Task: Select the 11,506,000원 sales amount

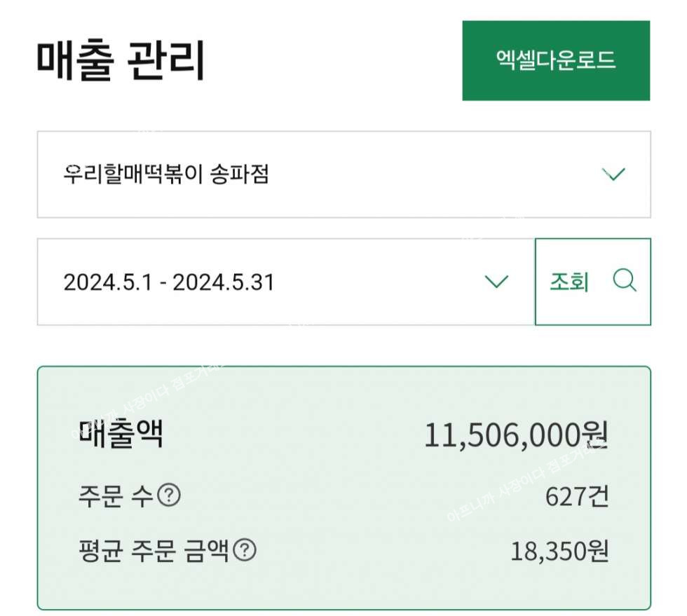Action: (515, 436)
